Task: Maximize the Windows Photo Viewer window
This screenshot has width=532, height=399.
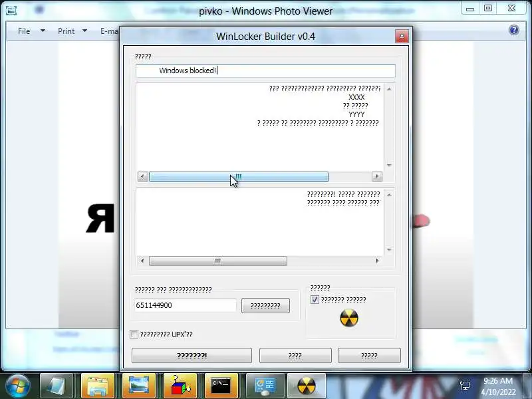Action: 488,9
